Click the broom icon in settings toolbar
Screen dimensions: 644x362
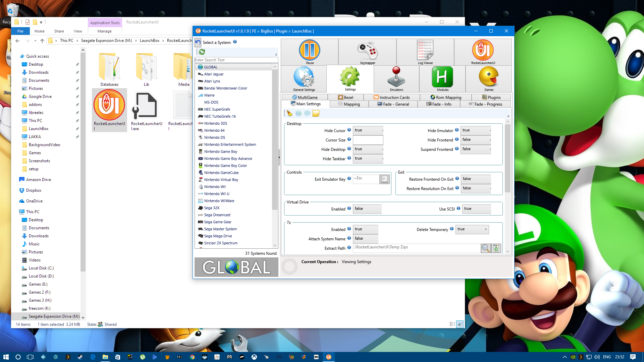pyautogui.click(x=289, y=113)
